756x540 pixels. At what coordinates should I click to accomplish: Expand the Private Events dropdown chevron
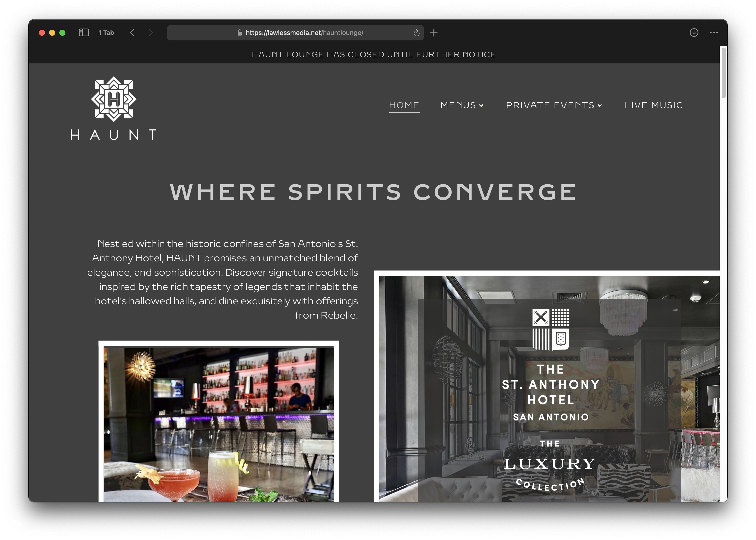tap(600, 106)
